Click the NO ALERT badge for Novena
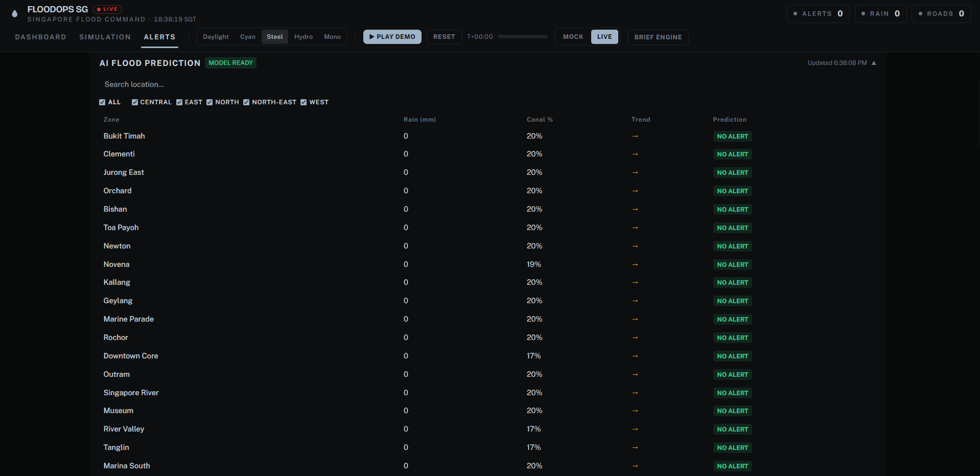The image size is (980, 476). pyautogui.click(x=733, y=265)
